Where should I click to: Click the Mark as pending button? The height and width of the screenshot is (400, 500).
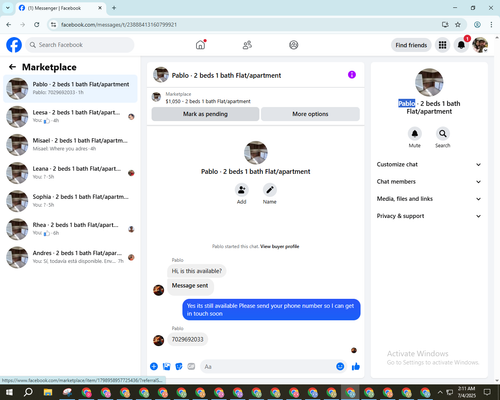(205, 114)
